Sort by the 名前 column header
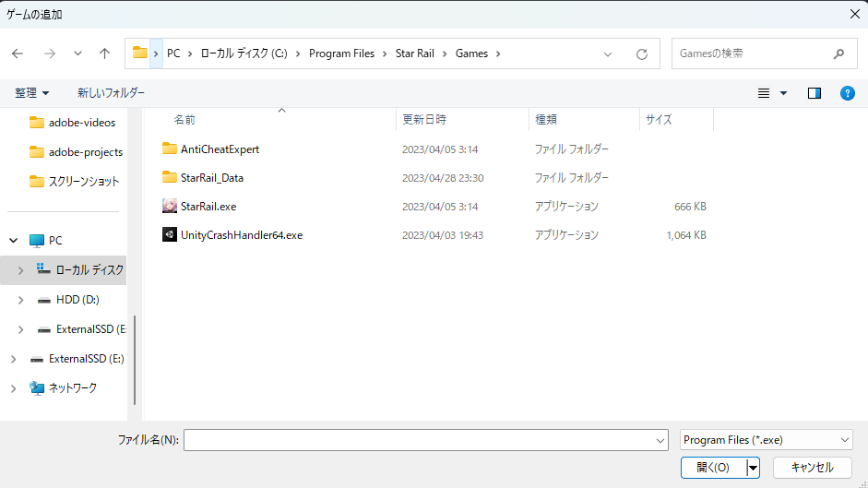This screenshot has height=488, width=868. 184,120
